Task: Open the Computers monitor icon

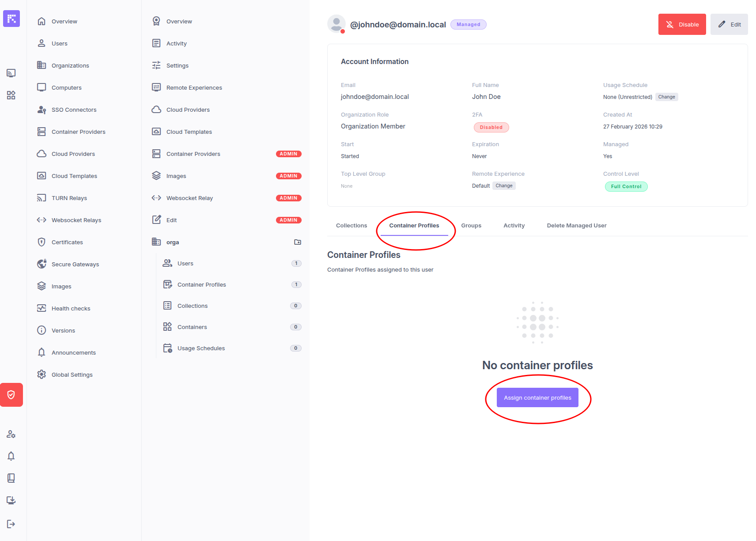Action: pos(42,87)
